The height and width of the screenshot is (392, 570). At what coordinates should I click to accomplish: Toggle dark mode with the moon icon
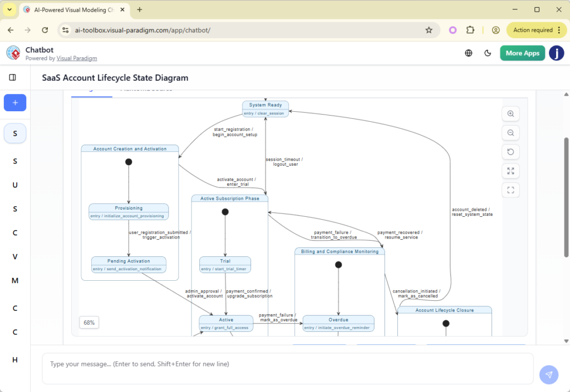488,53
